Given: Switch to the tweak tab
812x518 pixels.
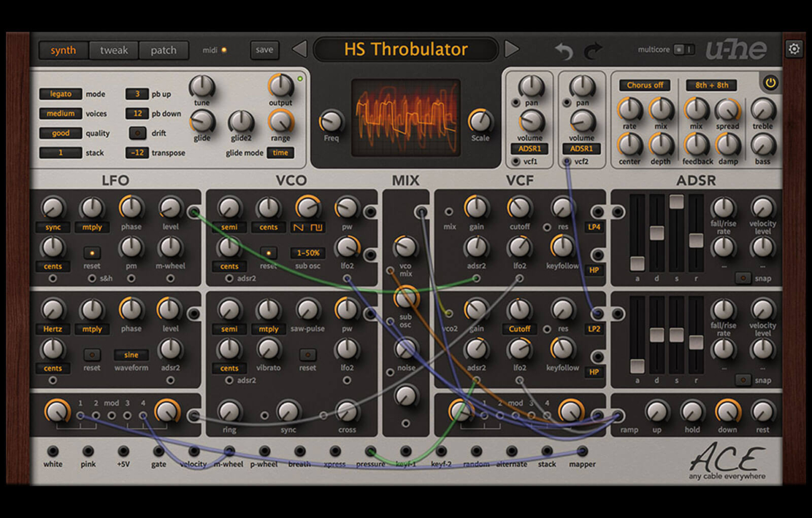Looking at the screenshot, I should (x=114, y=51).
